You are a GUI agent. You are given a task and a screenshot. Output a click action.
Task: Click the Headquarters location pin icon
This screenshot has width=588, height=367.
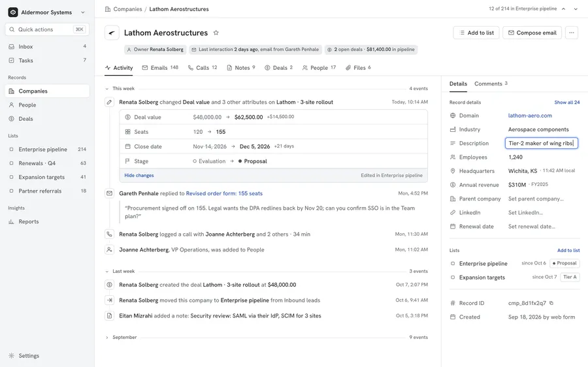pos(453,171)
